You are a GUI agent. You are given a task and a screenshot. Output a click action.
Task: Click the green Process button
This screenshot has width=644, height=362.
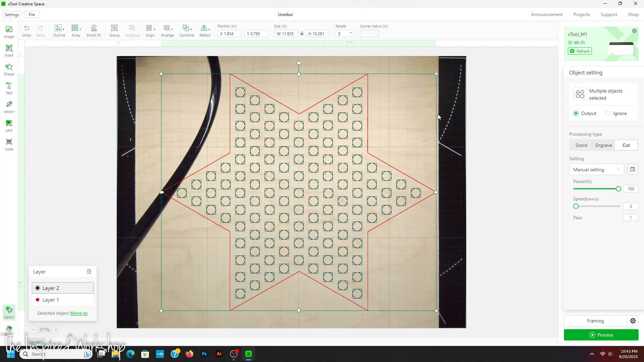pos(601,335)
